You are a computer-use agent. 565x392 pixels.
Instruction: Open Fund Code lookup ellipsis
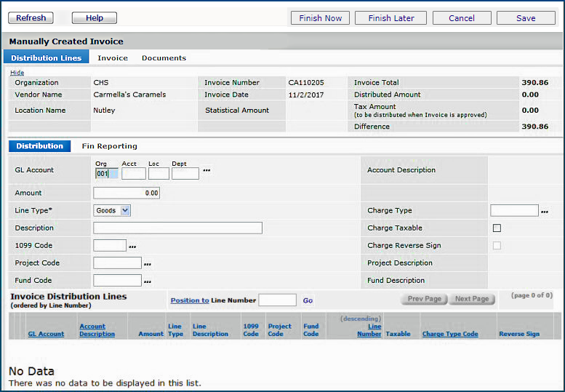(x=148, y=281)
